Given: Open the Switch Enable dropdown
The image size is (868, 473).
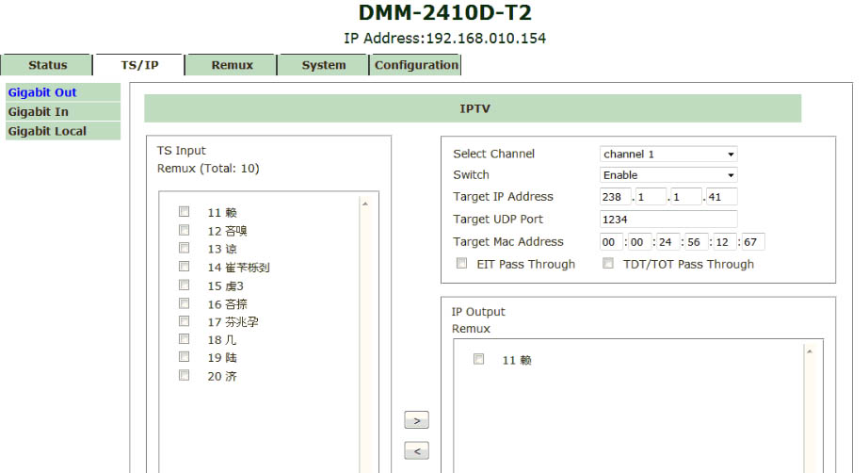Looking at the screenshot, I should tap(668, 175).
